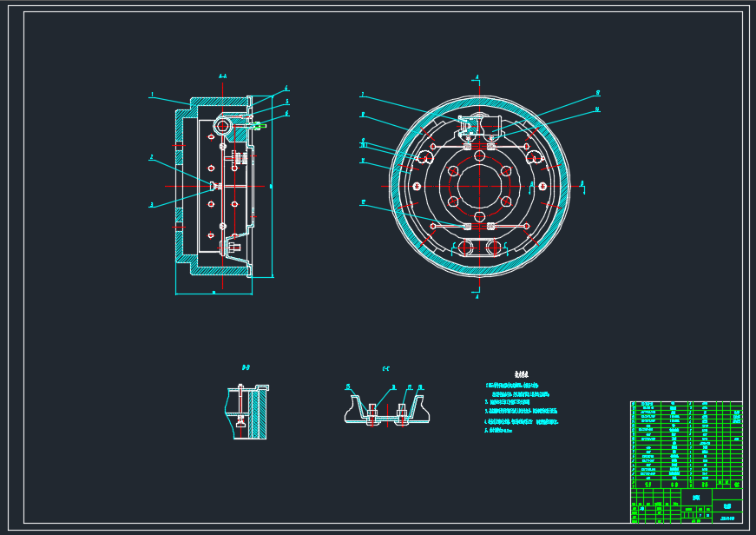Select the A-A section view label

[222, 77]
